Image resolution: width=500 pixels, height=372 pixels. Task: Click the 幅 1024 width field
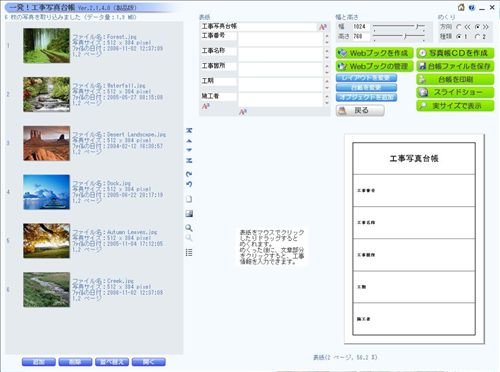coord(361,26)
